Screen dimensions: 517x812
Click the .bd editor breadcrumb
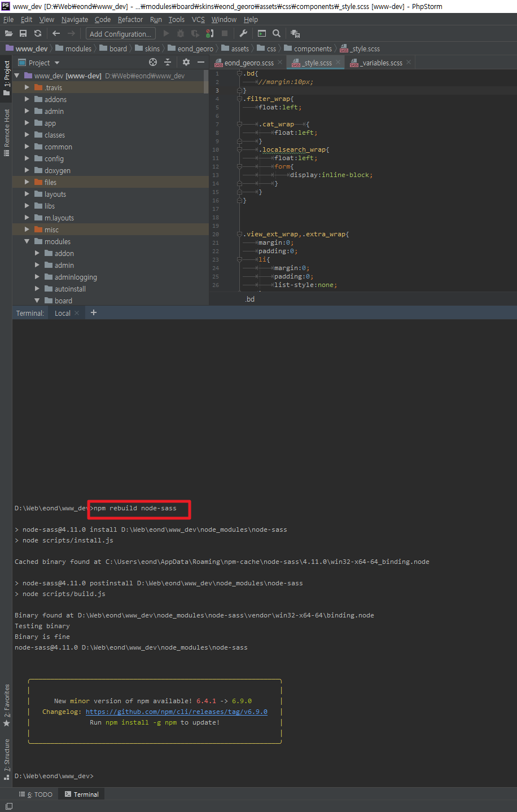[x=250, y=299]
